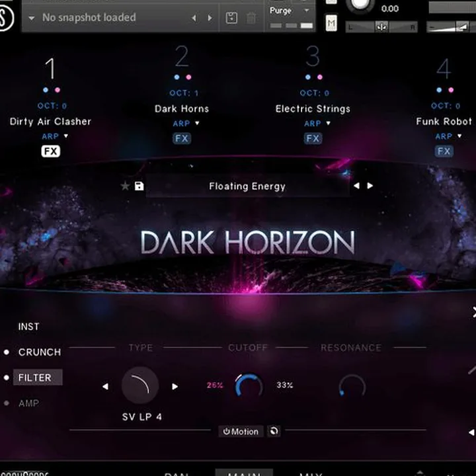The width and height of the screenshot is (476, 476).
Task: Open the Dirty Air Clasher sound selector
Action: 50,122
